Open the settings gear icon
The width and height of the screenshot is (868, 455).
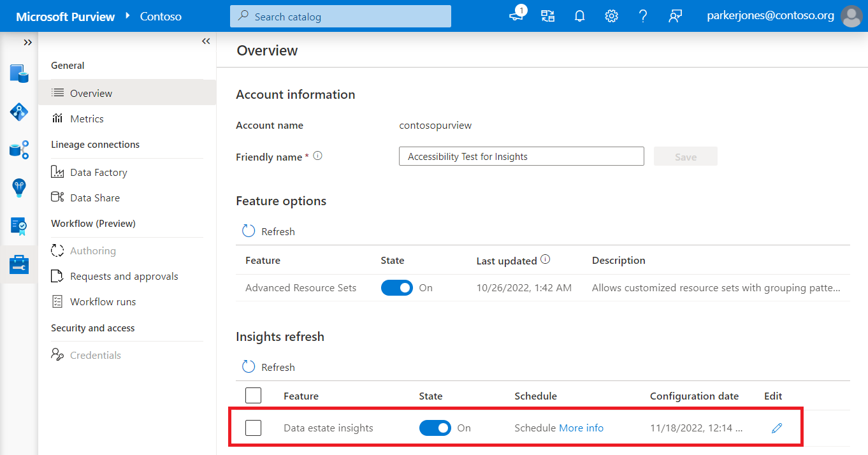point(611,17)
